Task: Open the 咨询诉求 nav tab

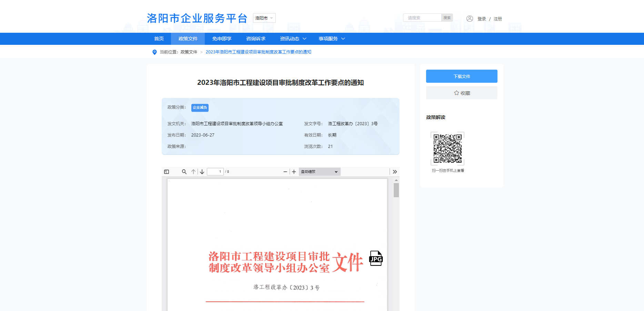Action: [255, 39]
